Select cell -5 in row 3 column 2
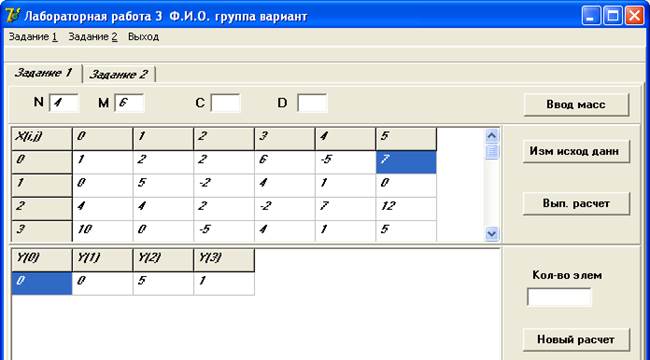 [x=224, y=231]
